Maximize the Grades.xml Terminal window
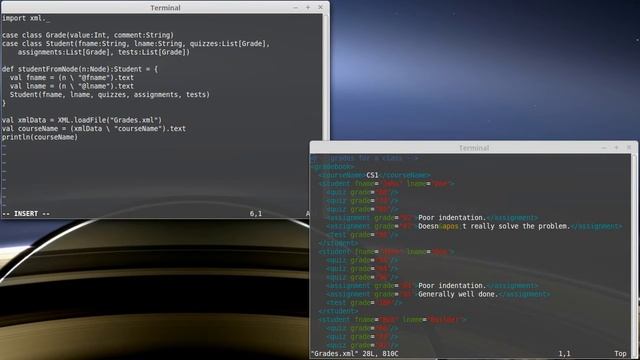Image resolution: width=640 pixels, height=360 pixels. pos(616,147)
